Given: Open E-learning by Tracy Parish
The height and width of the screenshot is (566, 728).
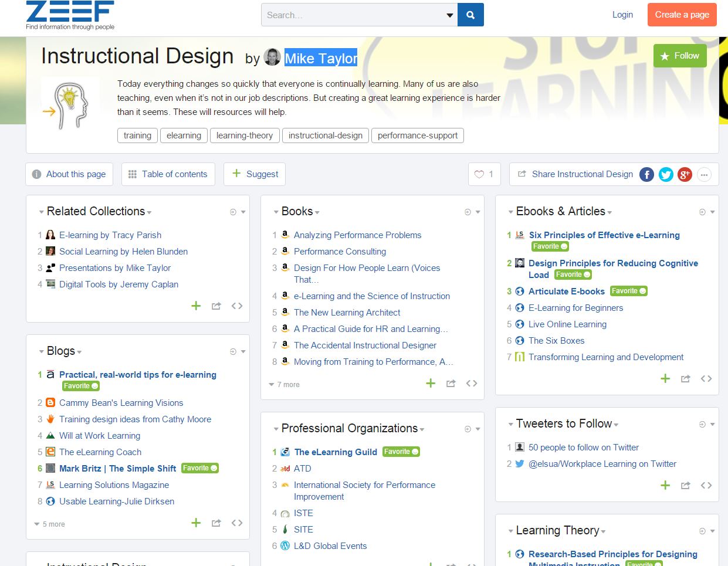Looking at the screenshot, I should pos(110,235).
